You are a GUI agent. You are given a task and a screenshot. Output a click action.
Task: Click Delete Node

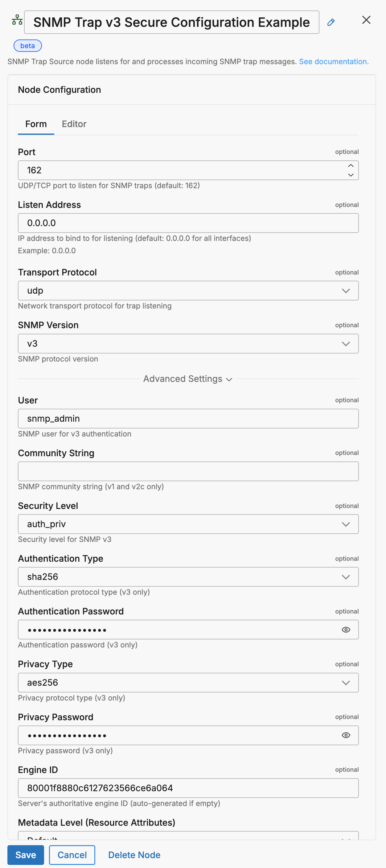[x=134, y=855]
